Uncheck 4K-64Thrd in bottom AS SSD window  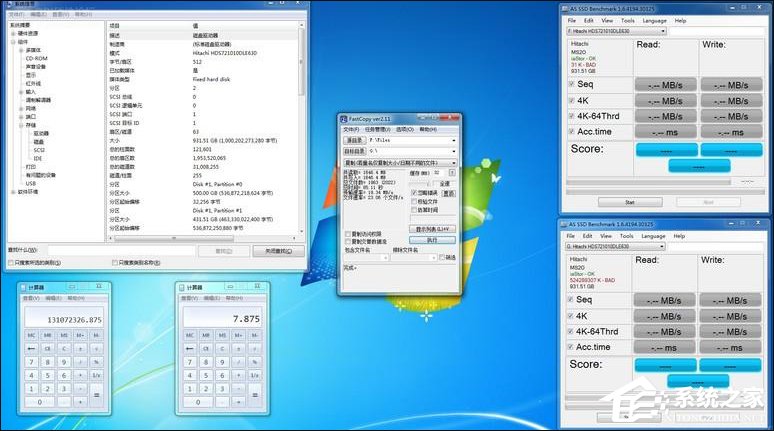(571, 331)
